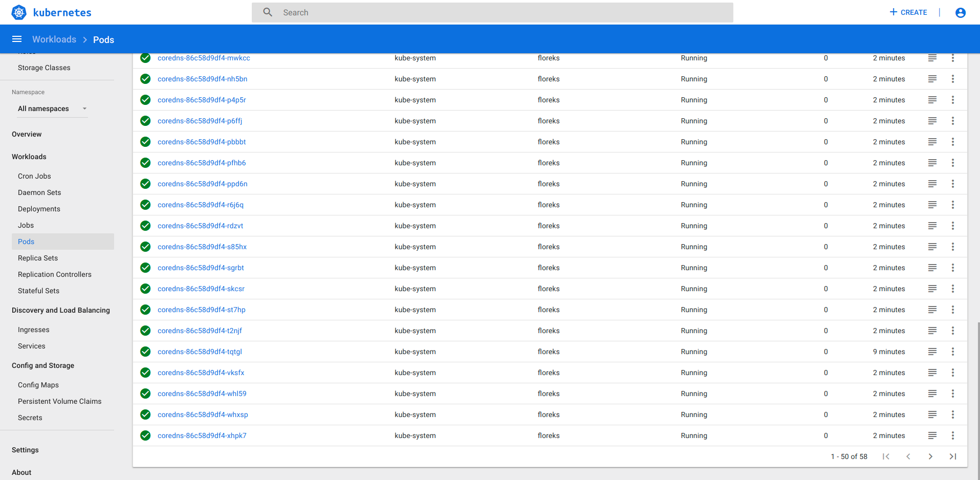Open actions menu for coredns-86c58d9df4-tqtgl row

pyautogui.click(x=953, y=352)
